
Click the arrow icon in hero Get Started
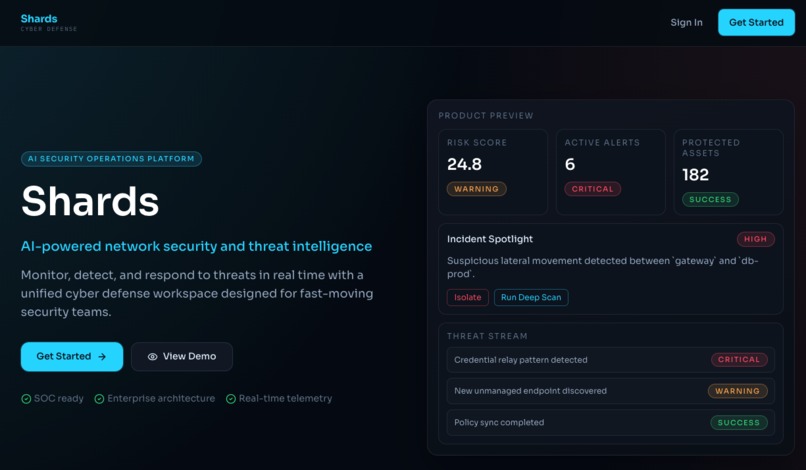(x=102, y=356)
